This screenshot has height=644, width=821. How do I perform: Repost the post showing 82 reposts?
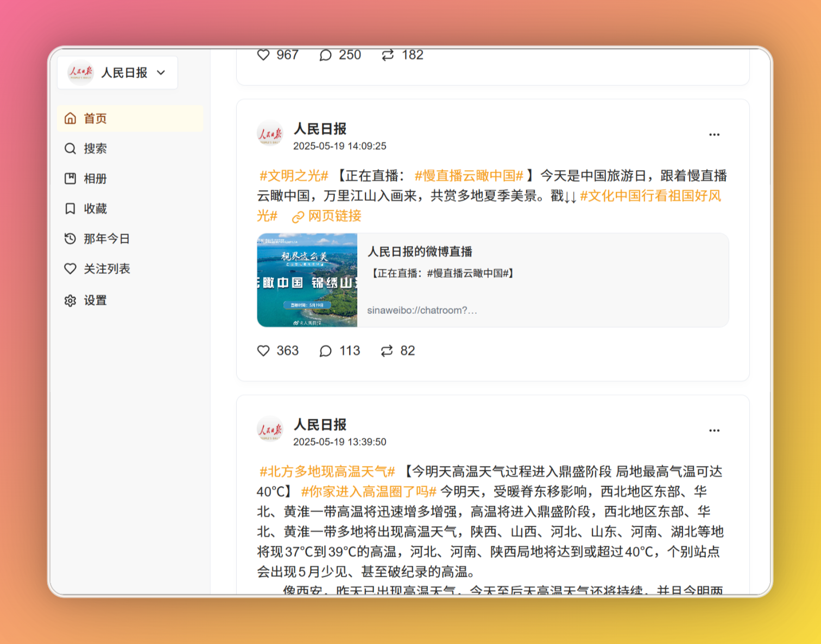(387, 351)
